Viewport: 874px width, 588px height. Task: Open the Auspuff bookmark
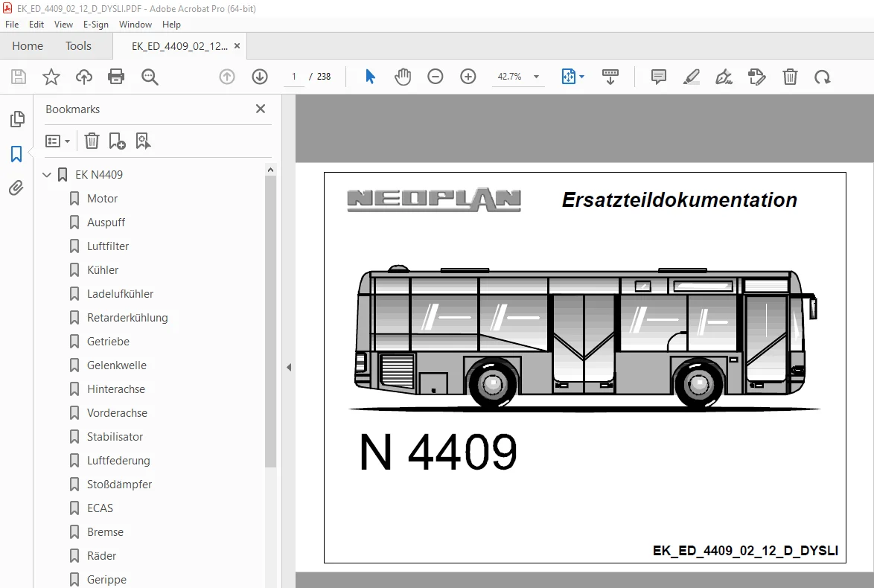[106, 223]
